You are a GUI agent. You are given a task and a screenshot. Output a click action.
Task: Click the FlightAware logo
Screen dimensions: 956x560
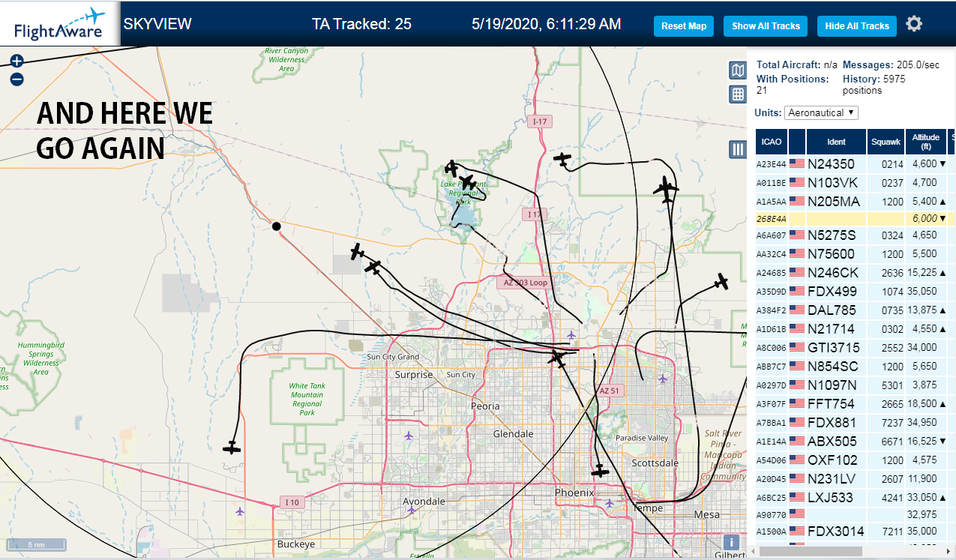click(x=60, y=24)
